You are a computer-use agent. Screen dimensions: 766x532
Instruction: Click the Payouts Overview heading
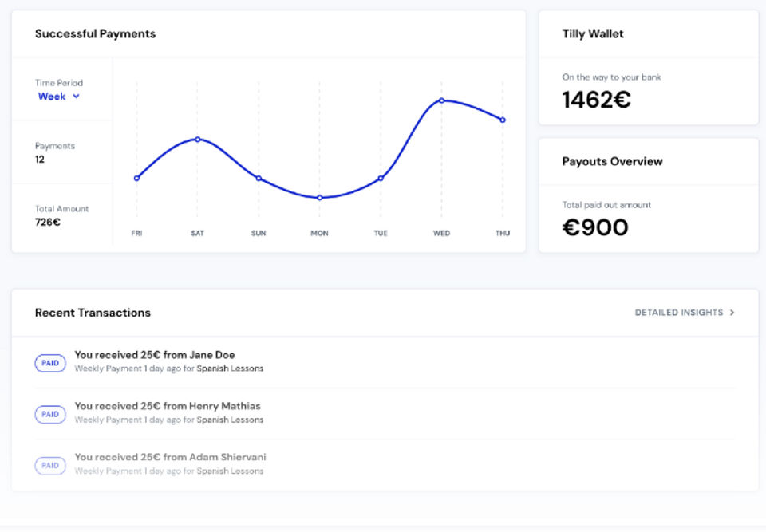pos(612,162)
